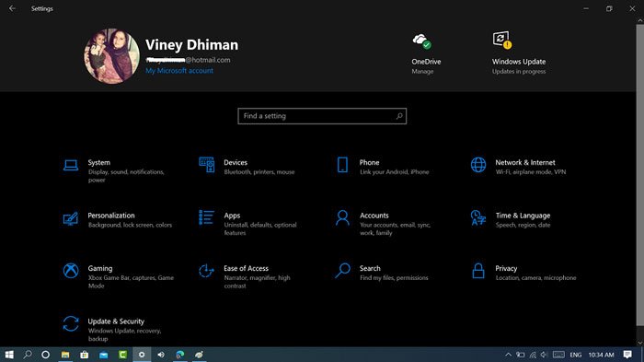Open the System settings laptop icon
The width and height of the screenshot is (644, 362).
coord(71,165)
